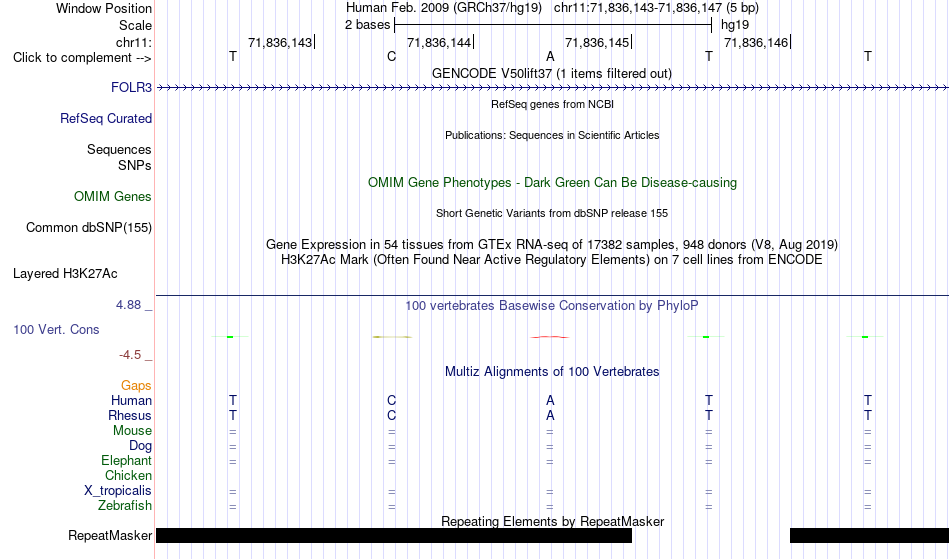Click the 4.88 PhyloP upper scale value
Image resolution: width=950 pixels, height=559 pixels.
point(128,305)
